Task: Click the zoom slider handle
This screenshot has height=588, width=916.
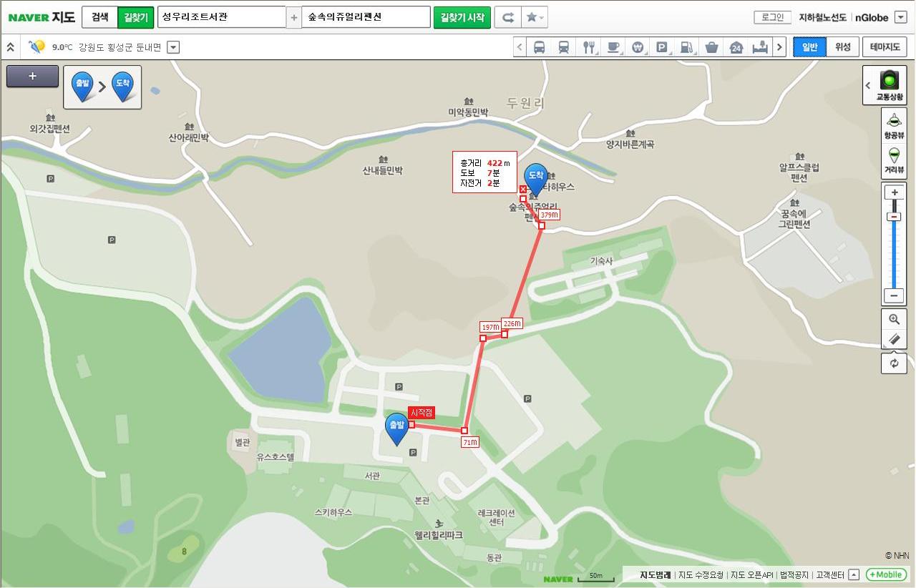Action: (894, 217)
